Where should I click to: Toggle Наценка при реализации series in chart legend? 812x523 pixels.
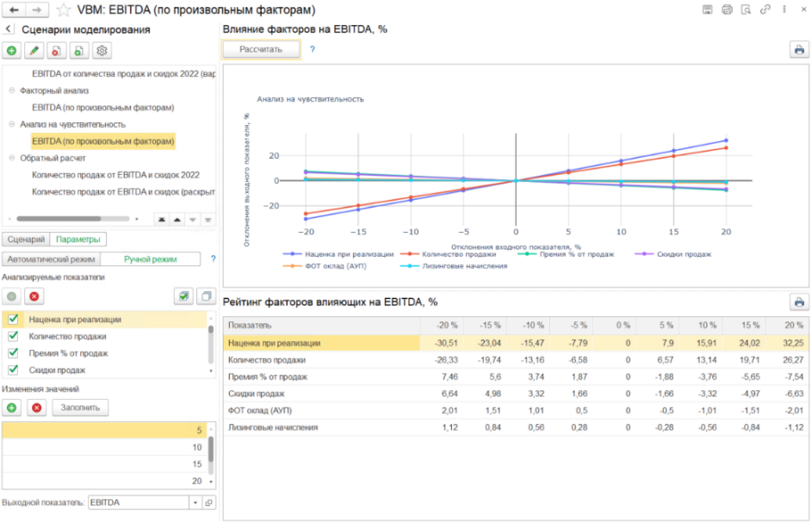[x=338, y=254]
